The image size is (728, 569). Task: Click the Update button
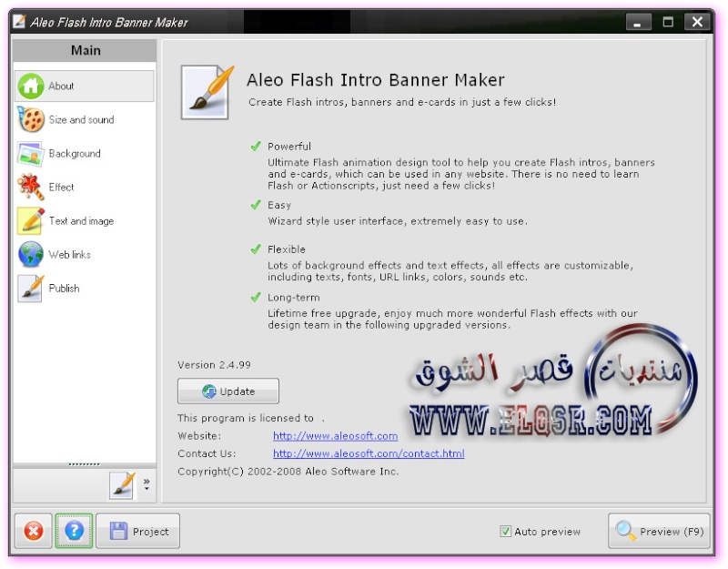[228, 391]
